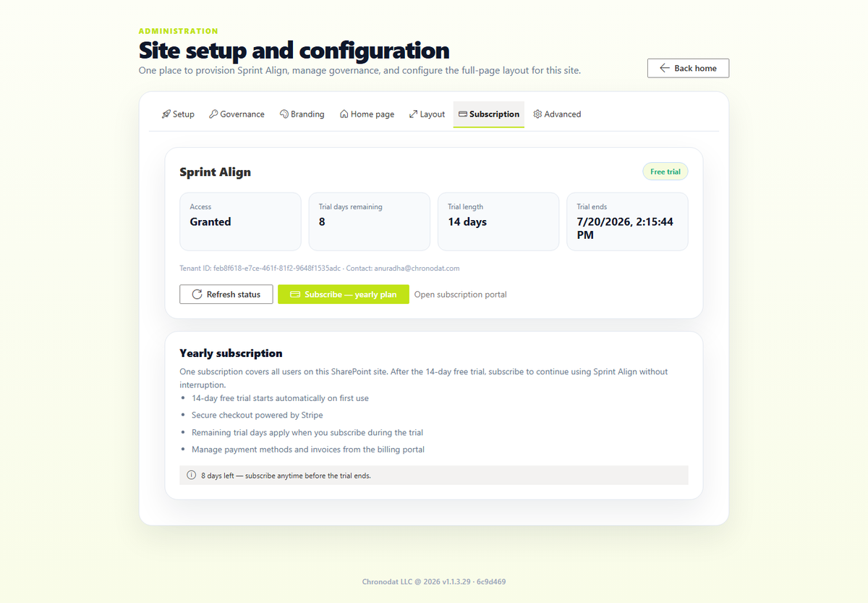868x603 pixels.
Task: Click the Tenant ID text line
Action: pos(320,268)
